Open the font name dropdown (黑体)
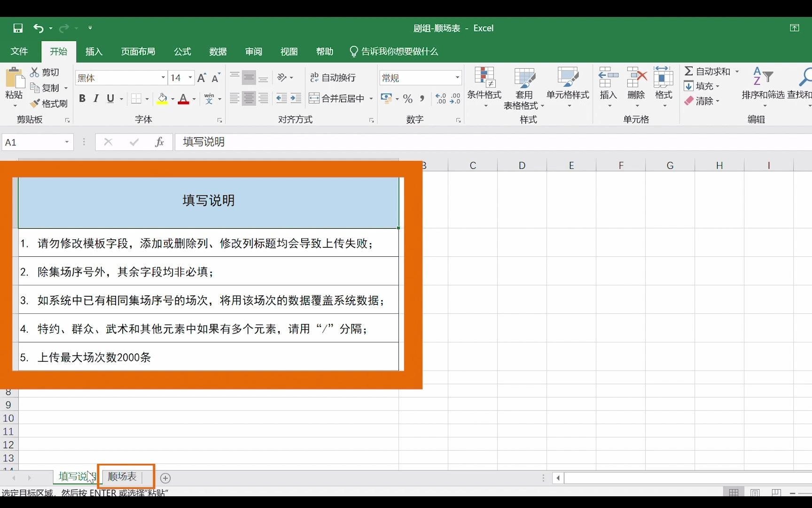This screenshot has height=508, width=812. tap(163, 78)
